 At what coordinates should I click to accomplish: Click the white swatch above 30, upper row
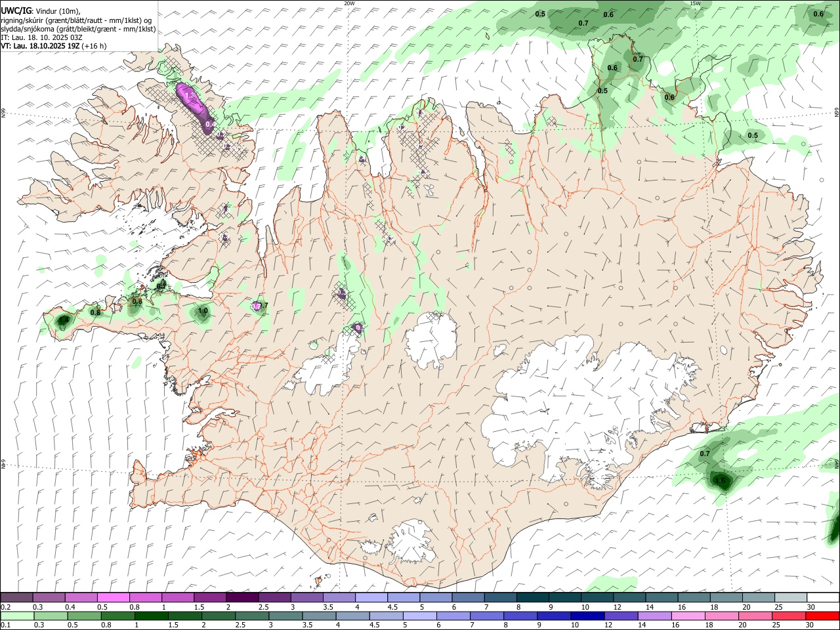(823, 598)
